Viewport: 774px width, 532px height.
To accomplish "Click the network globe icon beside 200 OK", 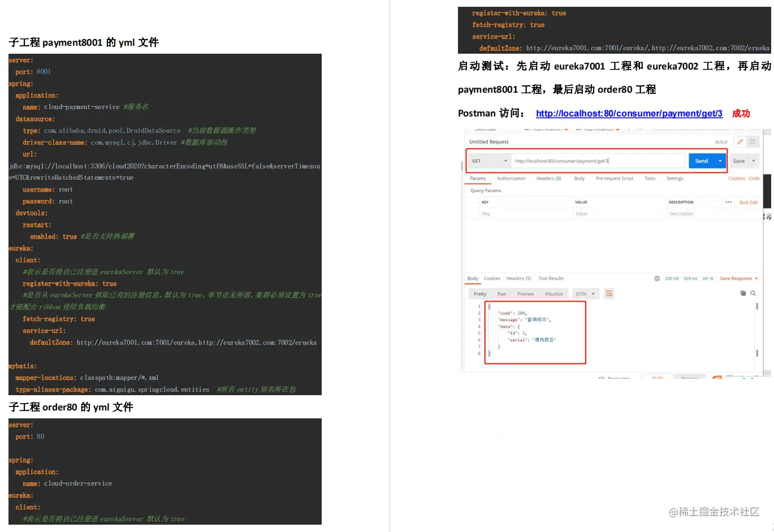I will point(657,278).
